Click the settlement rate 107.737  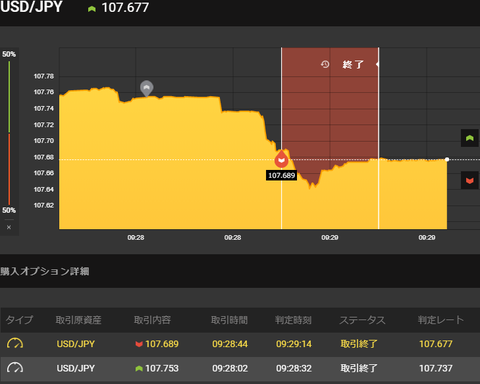pos(436,368)
